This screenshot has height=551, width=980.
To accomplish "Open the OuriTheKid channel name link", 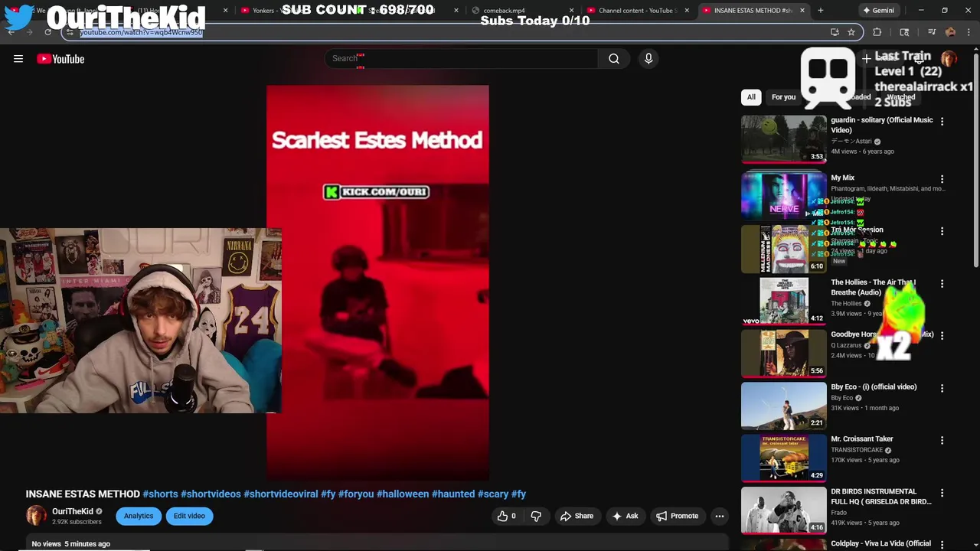I will point(73,511).
